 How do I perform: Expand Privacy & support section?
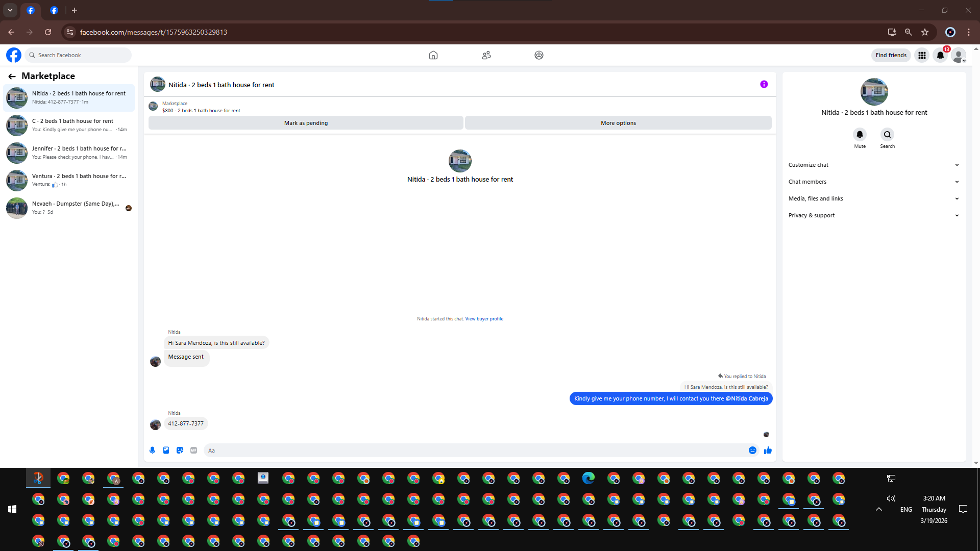tap(873, 215)
